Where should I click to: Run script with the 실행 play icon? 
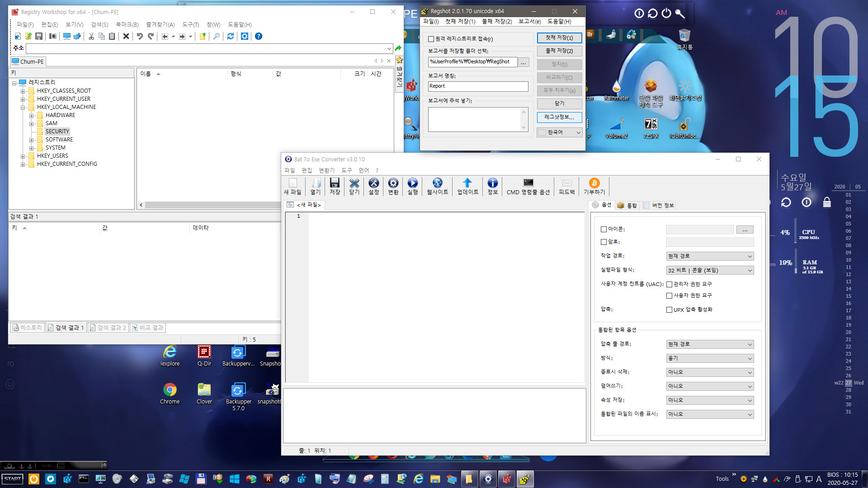point(412,186)
